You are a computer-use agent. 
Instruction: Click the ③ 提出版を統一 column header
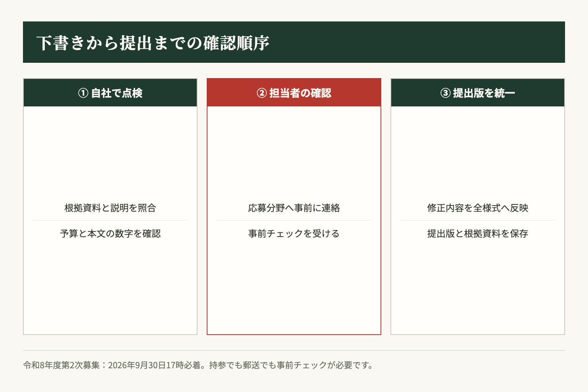click(x=478, y=93)
